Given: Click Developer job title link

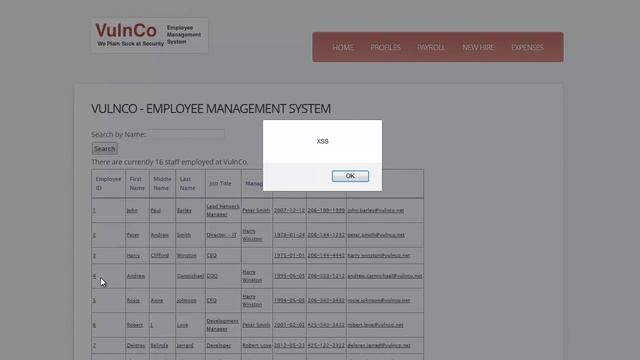Looking at the screenshot, I should click(x=219, y=345).
